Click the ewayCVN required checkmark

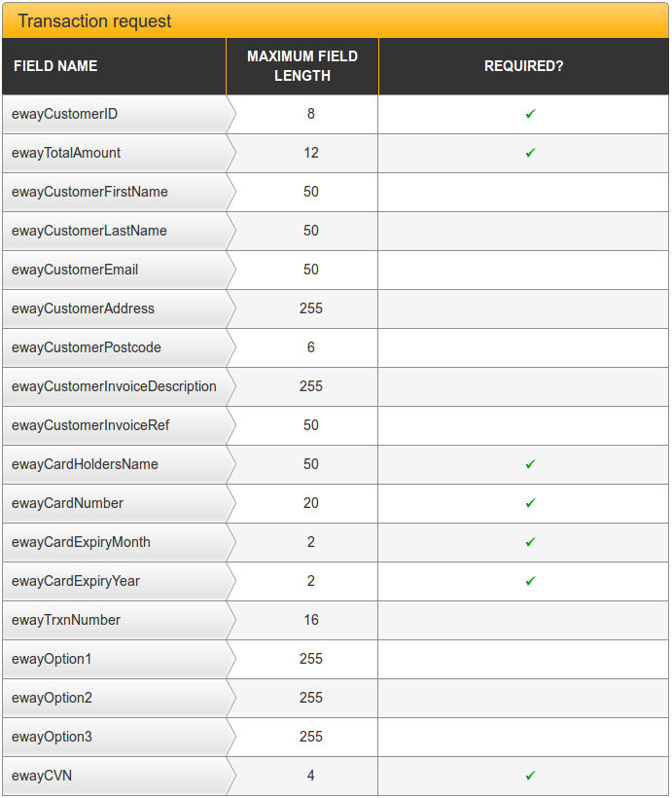(x=530, y=776)
